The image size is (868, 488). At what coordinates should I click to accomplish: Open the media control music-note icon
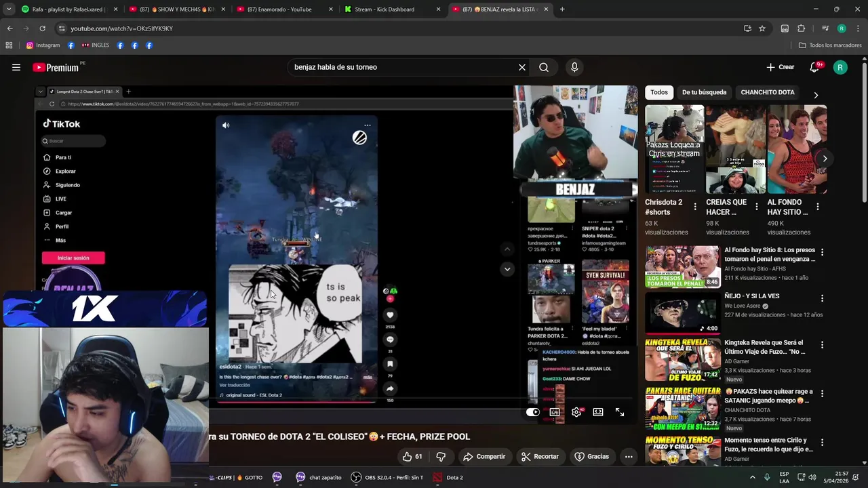pyautogui.click(x=825, y=28)
